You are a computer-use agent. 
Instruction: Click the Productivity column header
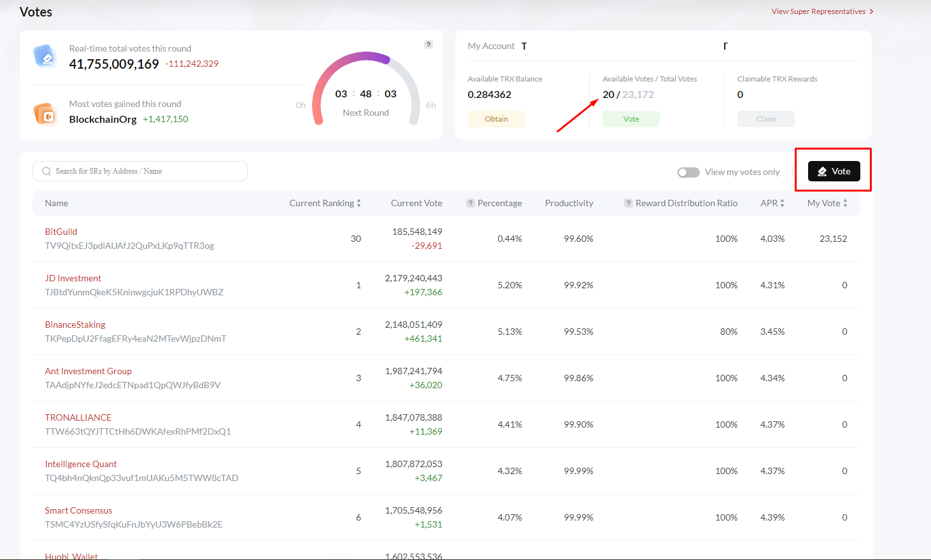[569, 203]
